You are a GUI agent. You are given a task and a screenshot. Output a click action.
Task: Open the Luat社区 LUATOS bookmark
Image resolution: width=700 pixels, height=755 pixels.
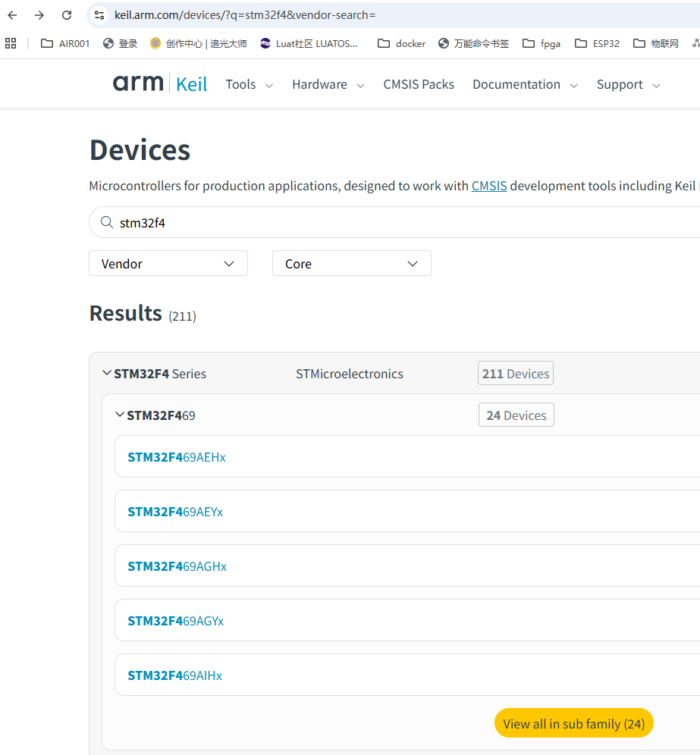point(309,43)
